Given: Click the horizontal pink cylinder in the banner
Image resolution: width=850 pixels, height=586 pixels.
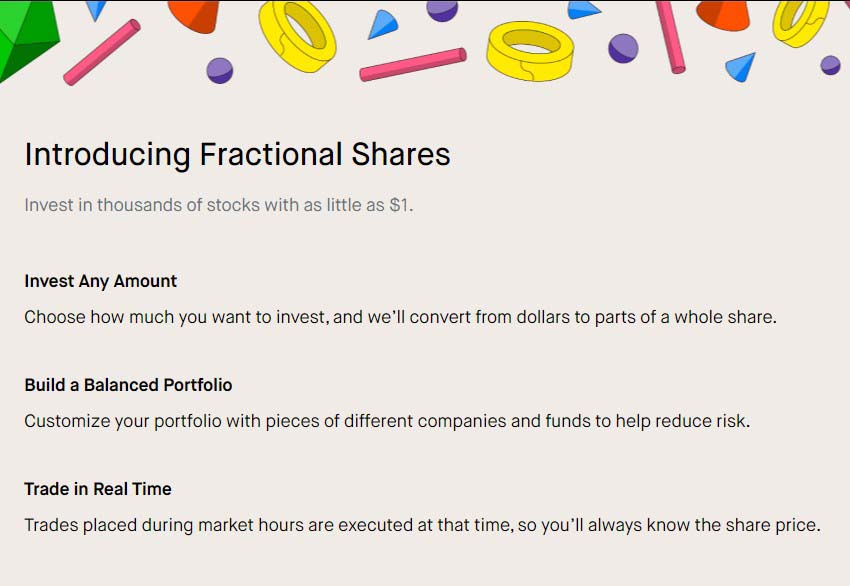Looking at the screenshot, I should 413,65.
